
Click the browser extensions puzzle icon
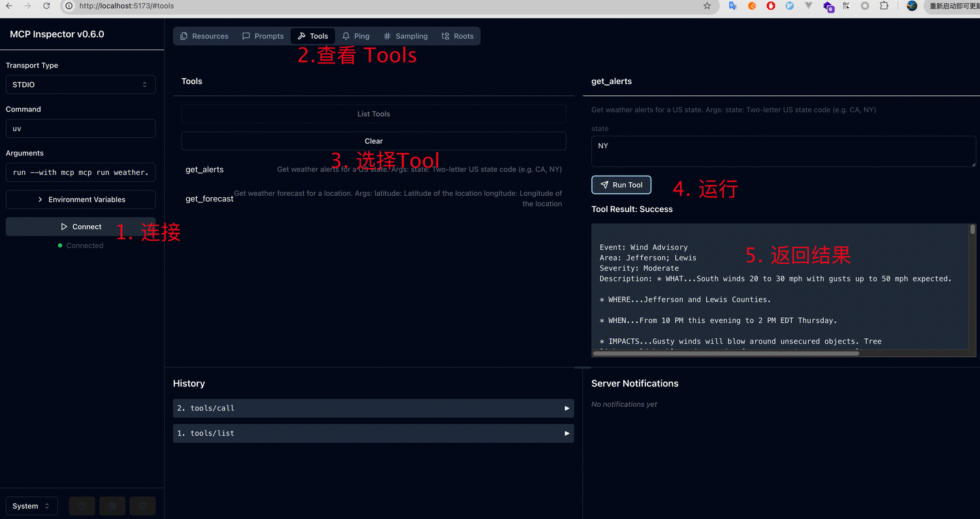tap(883, 6)
